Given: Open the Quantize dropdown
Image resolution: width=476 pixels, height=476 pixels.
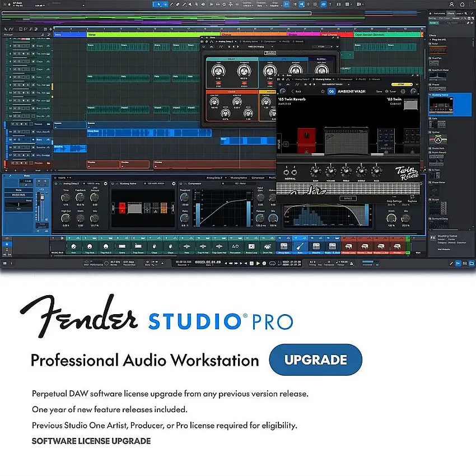Looking at the screenshot, I should [247, 4].
